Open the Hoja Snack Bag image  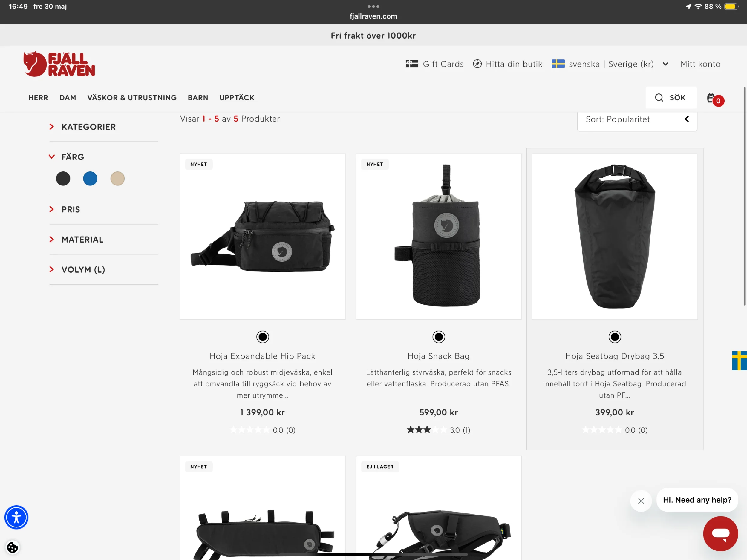point(439,236)
